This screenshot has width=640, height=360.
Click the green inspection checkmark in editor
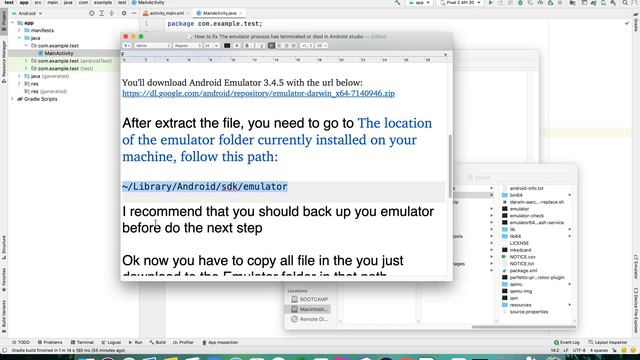[x=627, y=24]
